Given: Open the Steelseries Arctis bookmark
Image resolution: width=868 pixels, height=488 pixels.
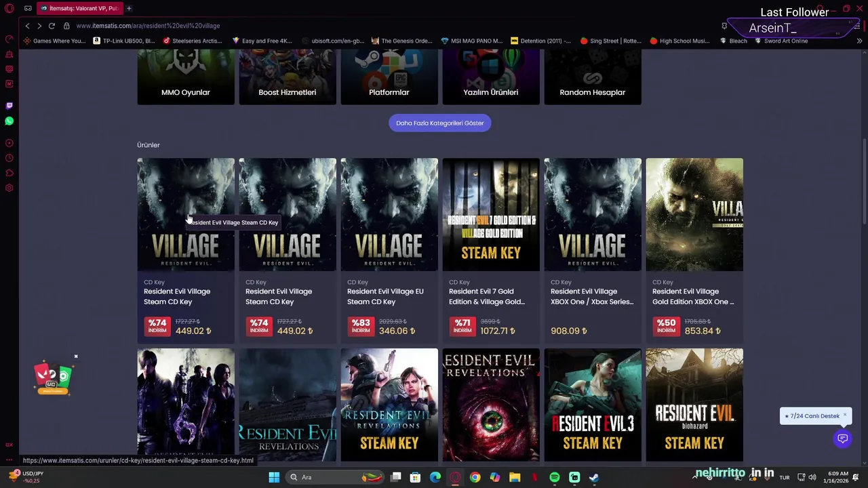Looking at the screenshot, I should pos(193,41).
